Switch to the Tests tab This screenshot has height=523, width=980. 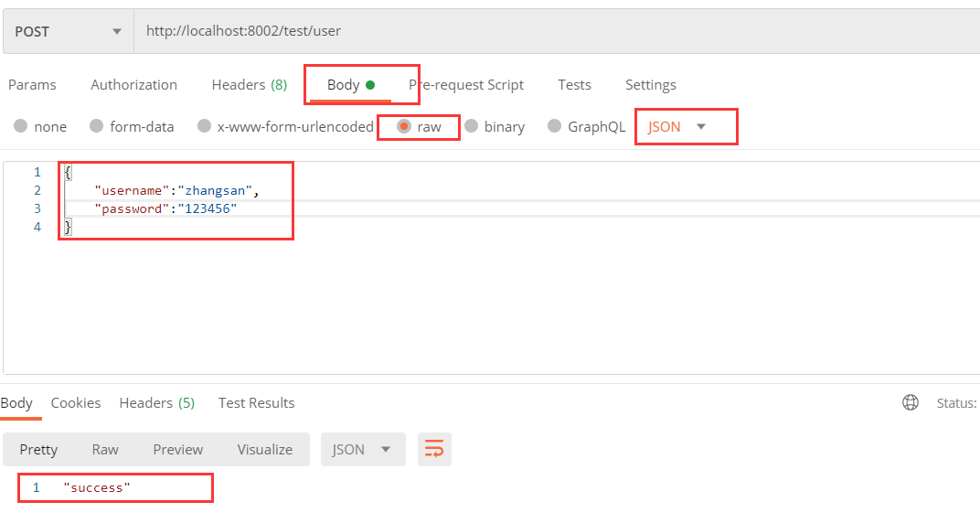tap(574, 85)
